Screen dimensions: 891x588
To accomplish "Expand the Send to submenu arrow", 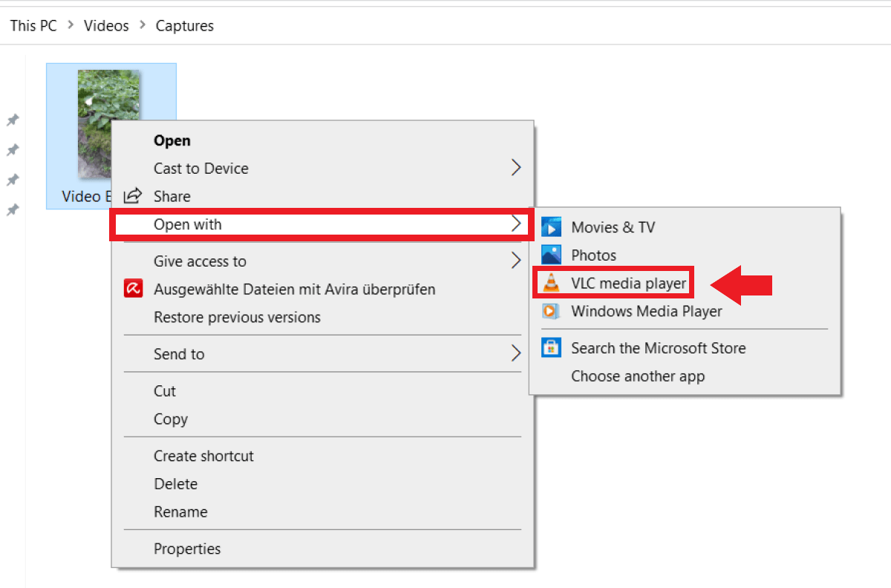I will click(516, 354).
